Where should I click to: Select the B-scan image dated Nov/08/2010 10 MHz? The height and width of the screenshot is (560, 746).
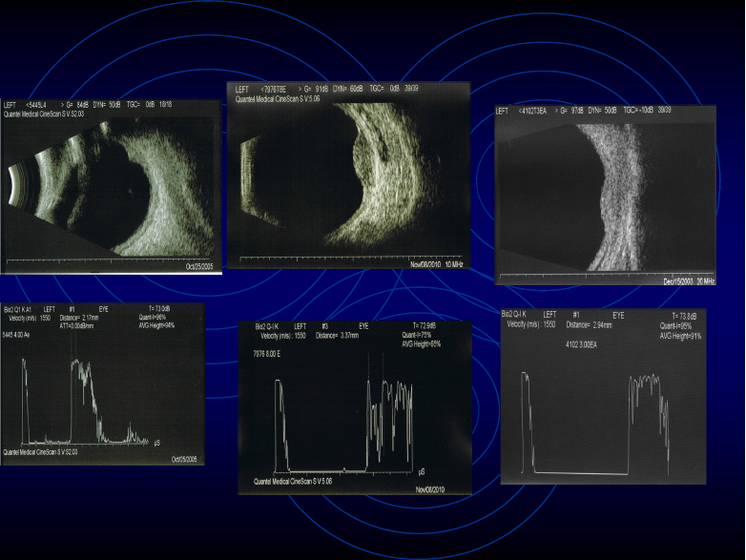348,176
